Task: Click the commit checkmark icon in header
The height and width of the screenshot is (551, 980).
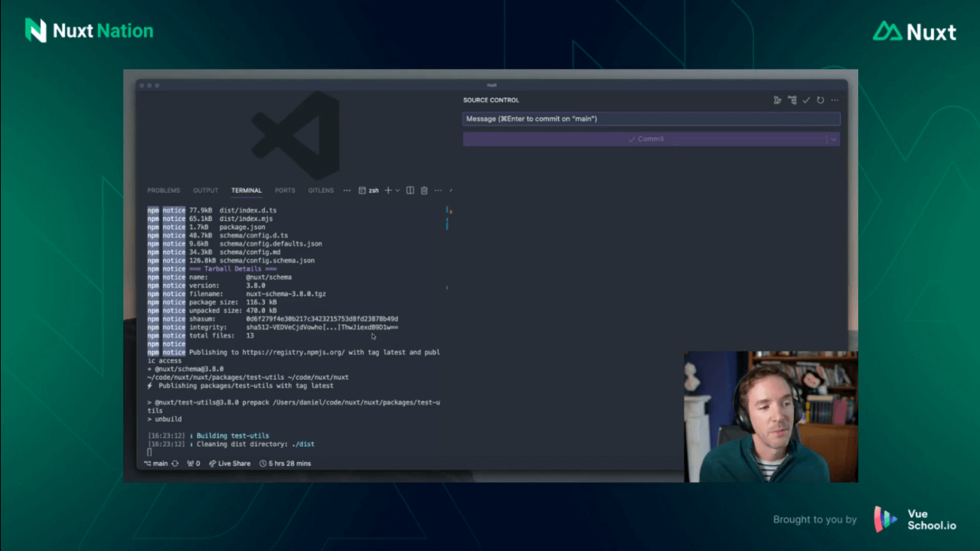Action: pyautogui.click(x=806, y=100)
